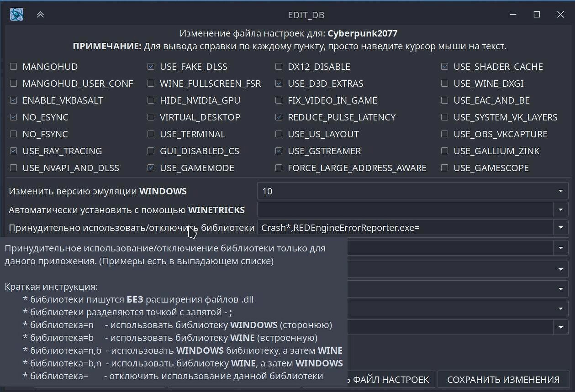The height and width of the screenshot is (392, 575).
Task: Check the VIRTUAL_DESKTOP option
Action: 151,117
